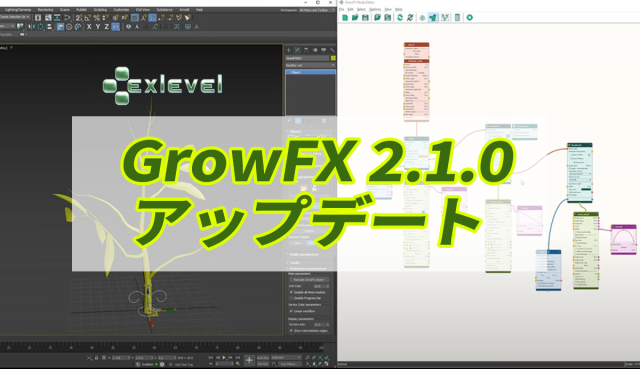640x369 pixels.
Task: Open the Rendering menu
Action: tap(45, 10)
